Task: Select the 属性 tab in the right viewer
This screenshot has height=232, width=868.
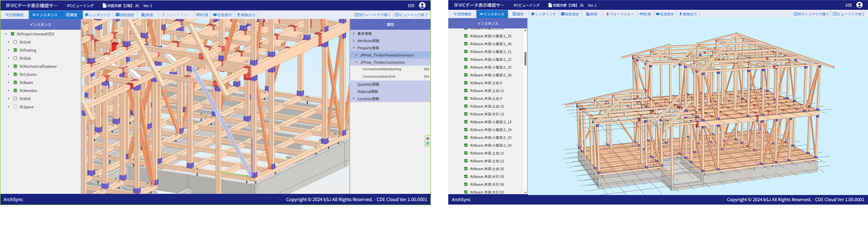Action: click(x=518, y=14)
